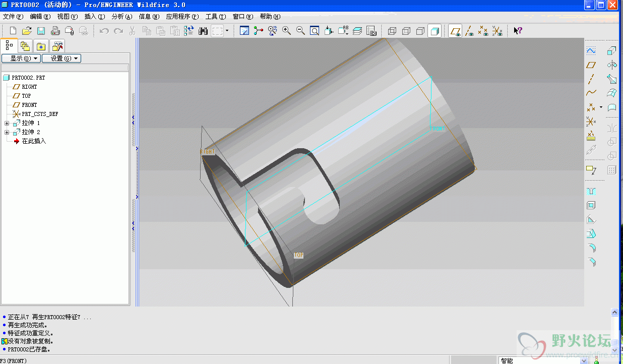Toggle datum planes display
The width and height of the screenshot is (623, 364).
pyautogui.click(x=456, y=31)
